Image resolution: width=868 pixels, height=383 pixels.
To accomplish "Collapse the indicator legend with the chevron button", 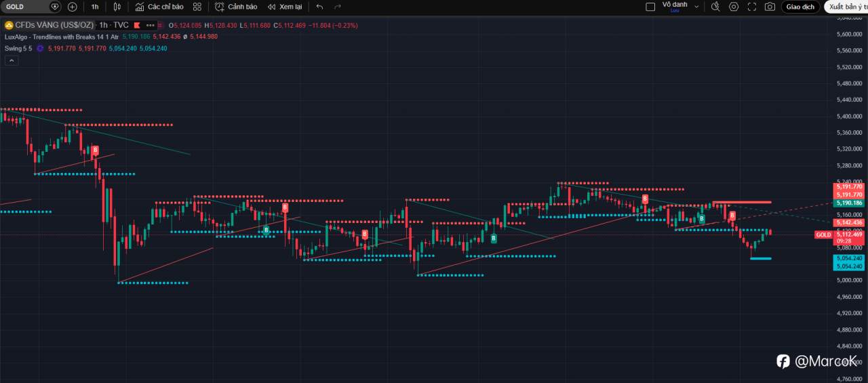I will click(x=10, y=60).
